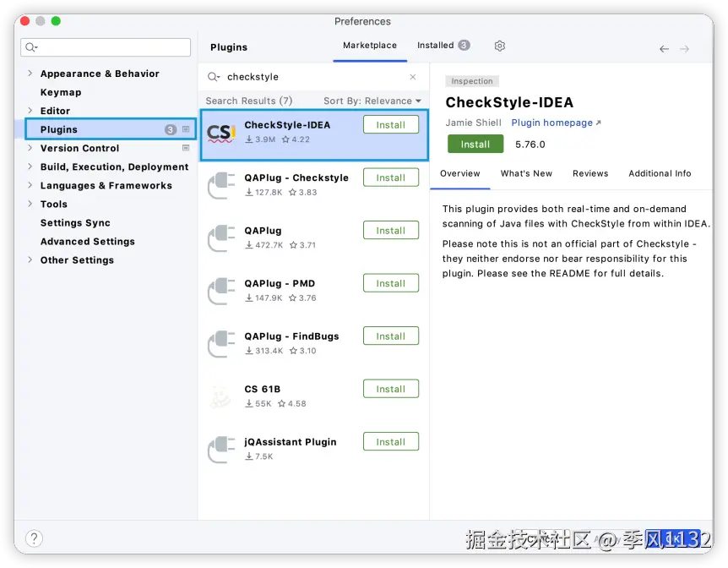Click Search Results (7) label
This screenshot has height=568, width=728.
(249, 101)
